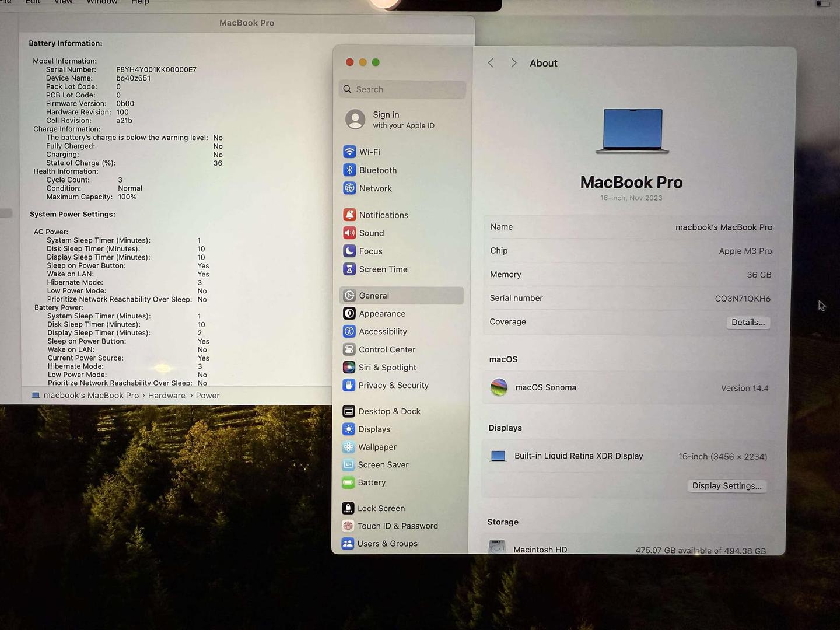Click the device name "bq40z651"
This screenshot has width=840, height=630.
pos(133,78)
